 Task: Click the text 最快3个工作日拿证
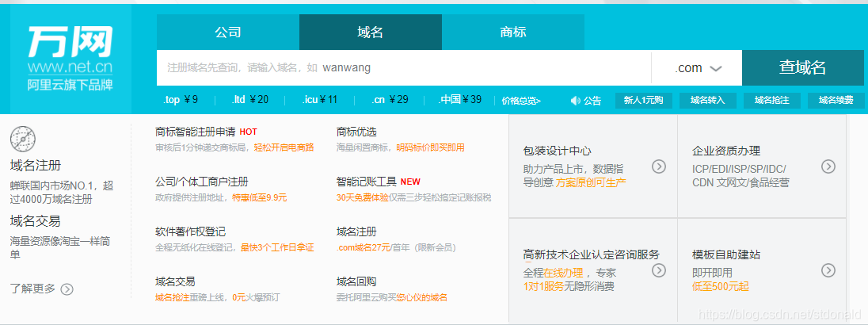tap(277, 247)
